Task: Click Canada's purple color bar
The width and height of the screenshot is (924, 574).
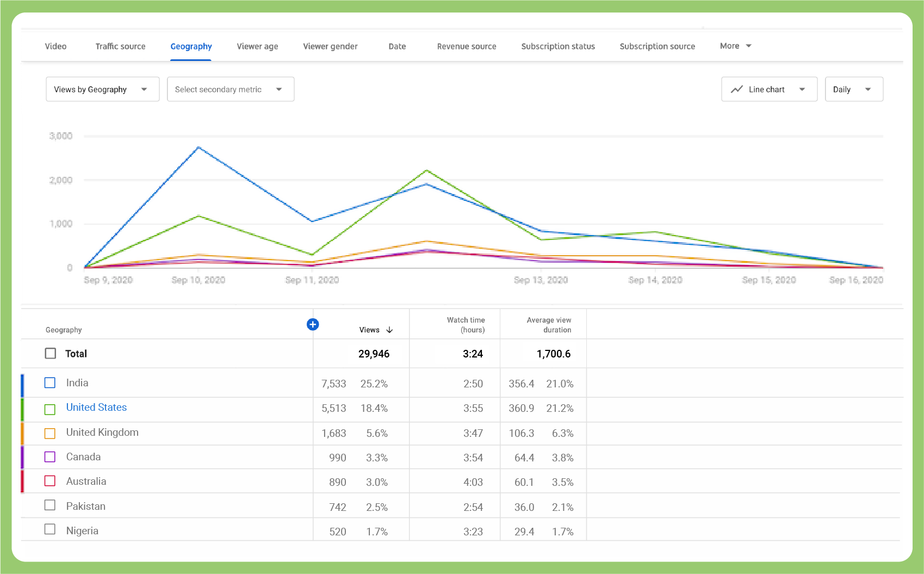Action: click(x=22, y=457)
